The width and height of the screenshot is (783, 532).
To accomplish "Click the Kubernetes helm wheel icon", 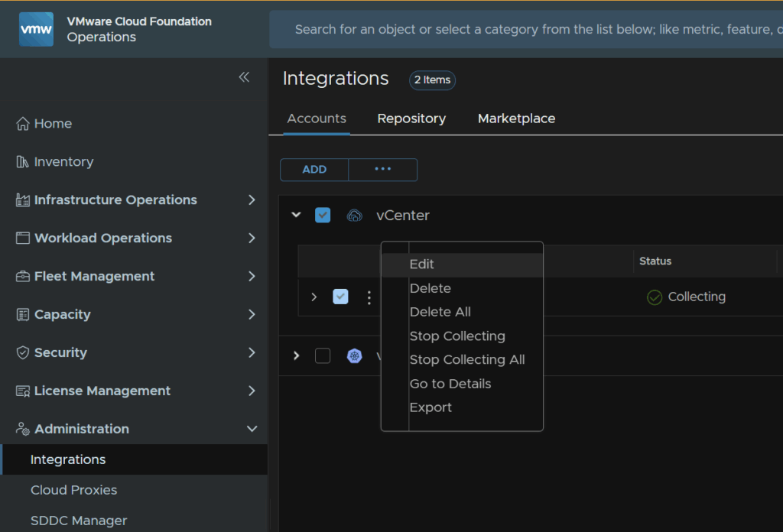I will pyautogui.click(x=355, y=356).
